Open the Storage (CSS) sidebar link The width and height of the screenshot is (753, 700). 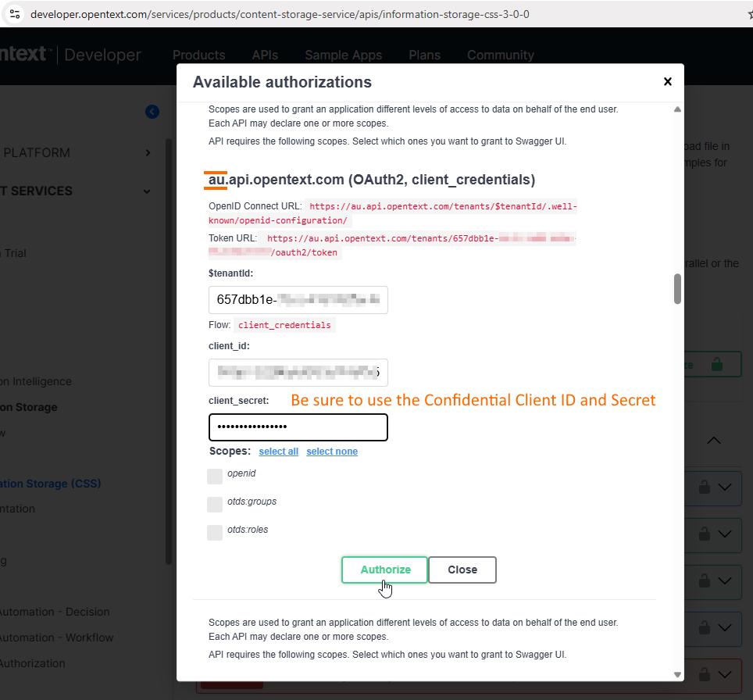pyautogui.click(x=51, y=484)
